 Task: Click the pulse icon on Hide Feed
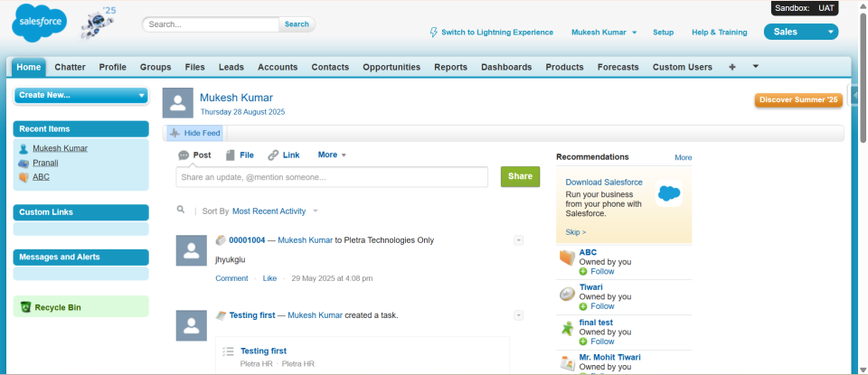(x=175, y=134)
